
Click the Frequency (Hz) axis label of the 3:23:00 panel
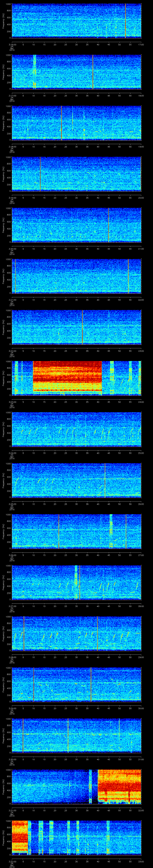click(x=3, y=378)
